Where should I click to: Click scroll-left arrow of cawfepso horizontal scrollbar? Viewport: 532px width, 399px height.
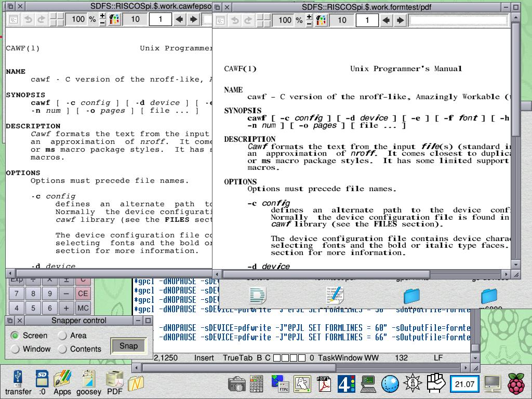(x=10, y=273)
